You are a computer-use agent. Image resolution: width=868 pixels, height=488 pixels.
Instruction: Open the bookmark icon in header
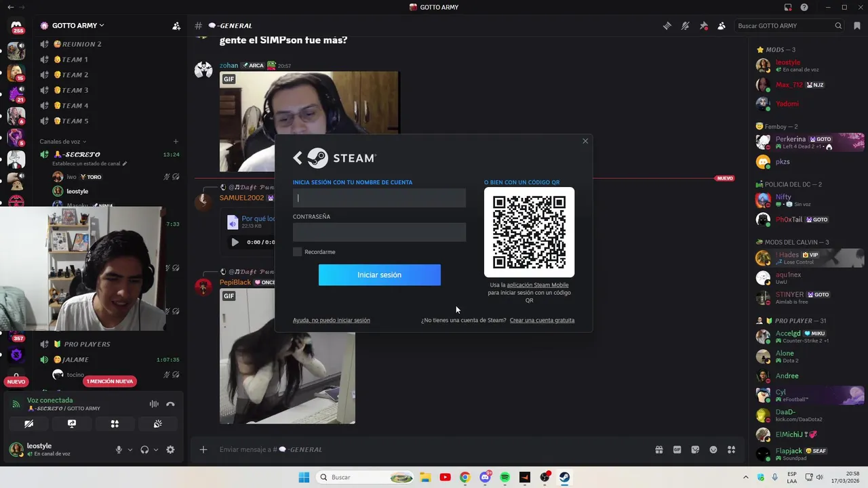(857, 26)
